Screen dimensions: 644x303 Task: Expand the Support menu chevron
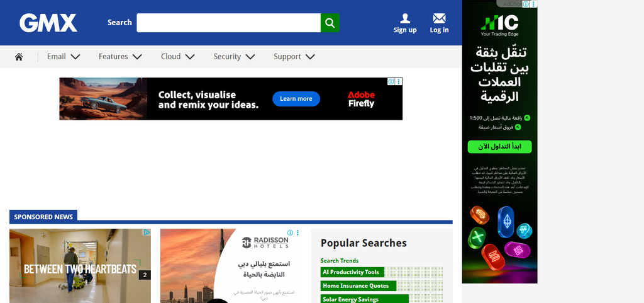click(x=310, y=57)
